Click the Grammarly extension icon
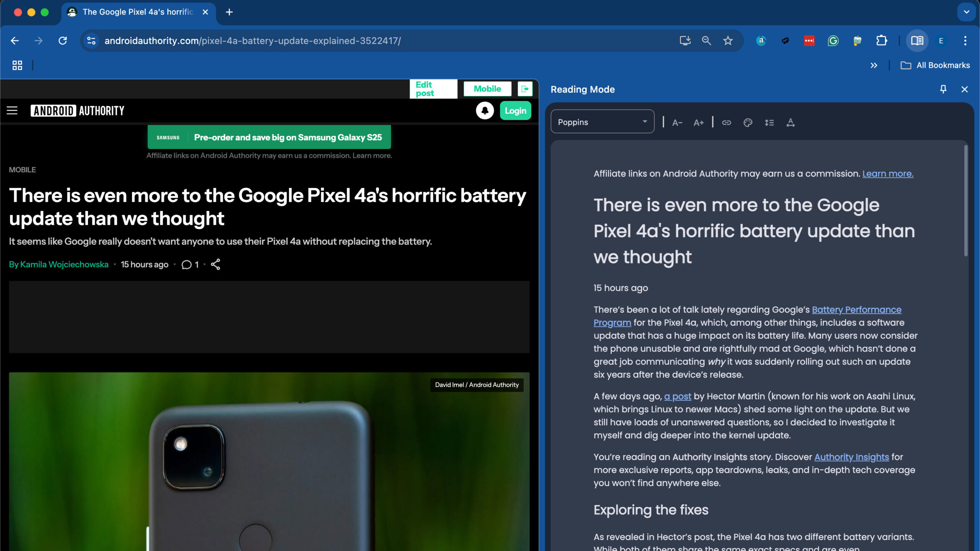This screenshot has height=551, width=980. click(x=833, y=41)
